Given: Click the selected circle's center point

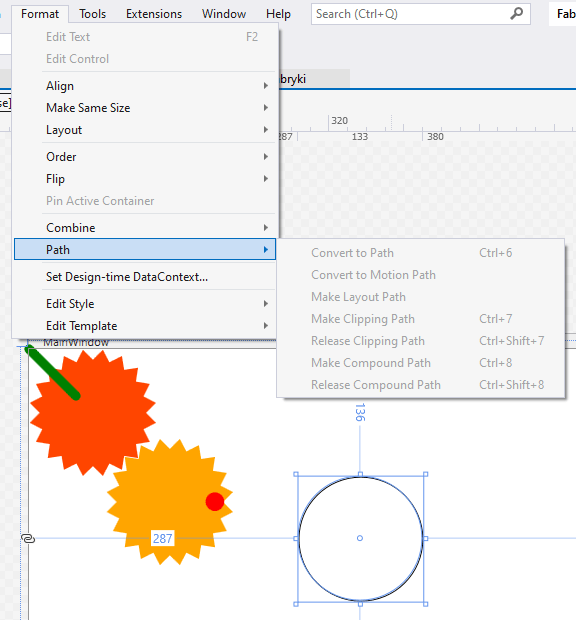Looking at the screenshot, I should tap(360, 538).
